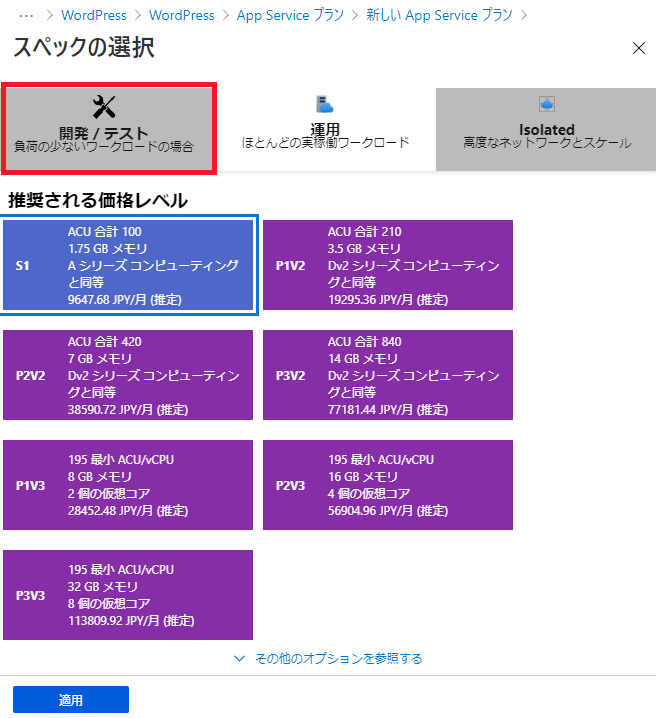Viewport: 656px width, 718px height.
Task: Click the server icon above 運用
Action: 325,104
